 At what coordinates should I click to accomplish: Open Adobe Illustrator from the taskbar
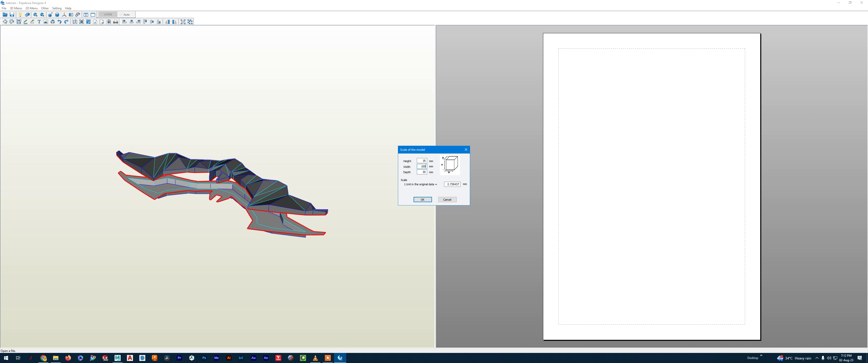[x=229, y=358]
